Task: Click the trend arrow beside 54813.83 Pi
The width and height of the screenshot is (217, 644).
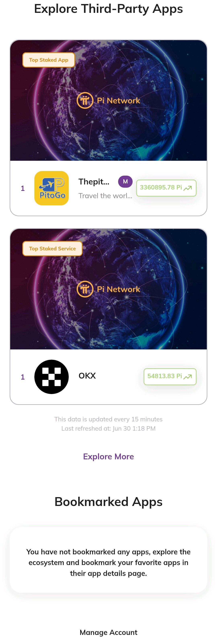Action: tap(188, 377)
